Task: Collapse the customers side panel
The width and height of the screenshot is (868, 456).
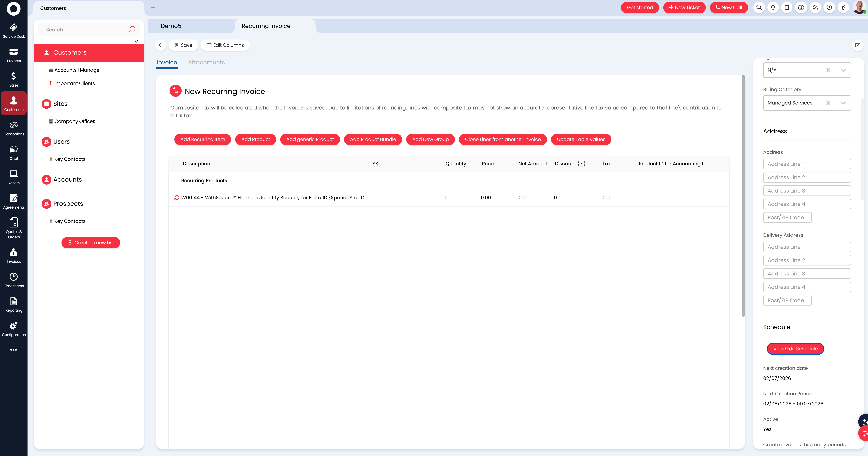Action: coord(137,41)
